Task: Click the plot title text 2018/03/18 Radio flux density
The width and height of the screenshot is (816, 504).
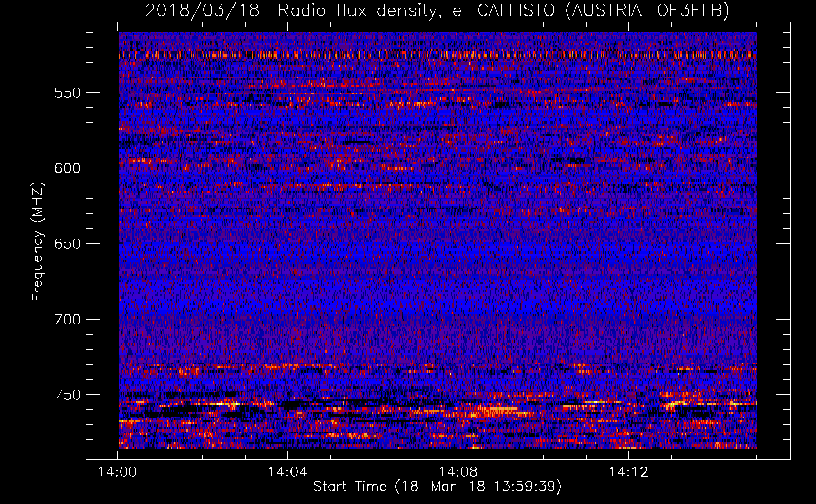Action: [437, 10]
